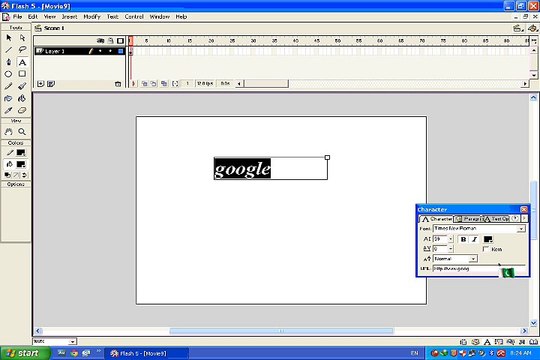
Task: Open the Edit menu
Action: (33, 17)
